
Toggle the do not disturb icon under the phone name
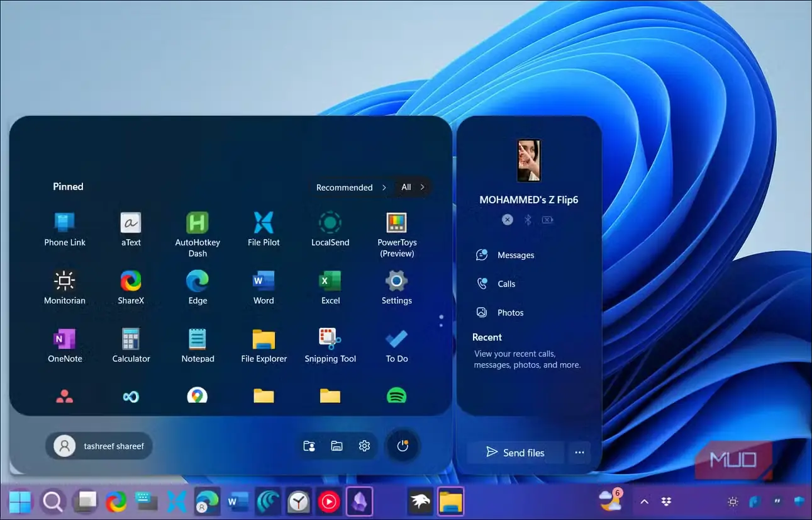(508, 220)
